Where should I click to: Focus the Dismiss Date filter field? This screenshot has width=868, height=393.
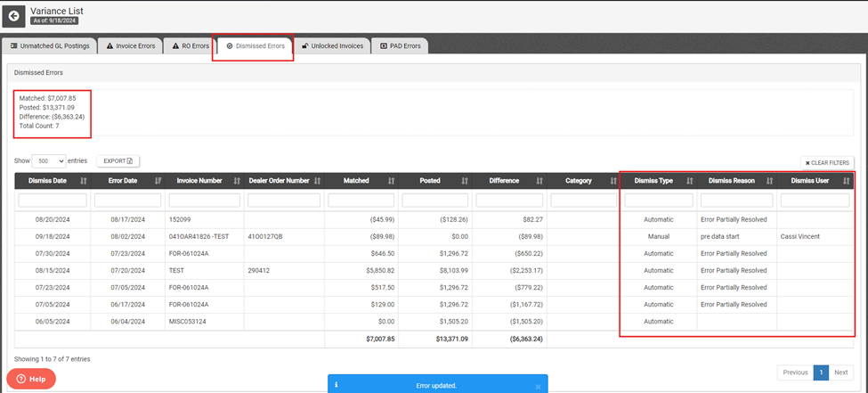coord(53,201)
